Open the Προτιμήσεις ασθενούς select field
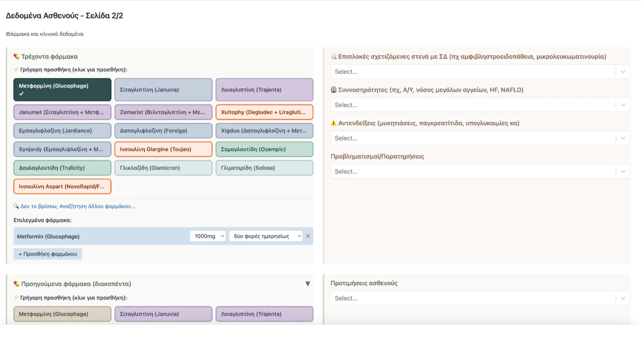 tap(480, 298)
